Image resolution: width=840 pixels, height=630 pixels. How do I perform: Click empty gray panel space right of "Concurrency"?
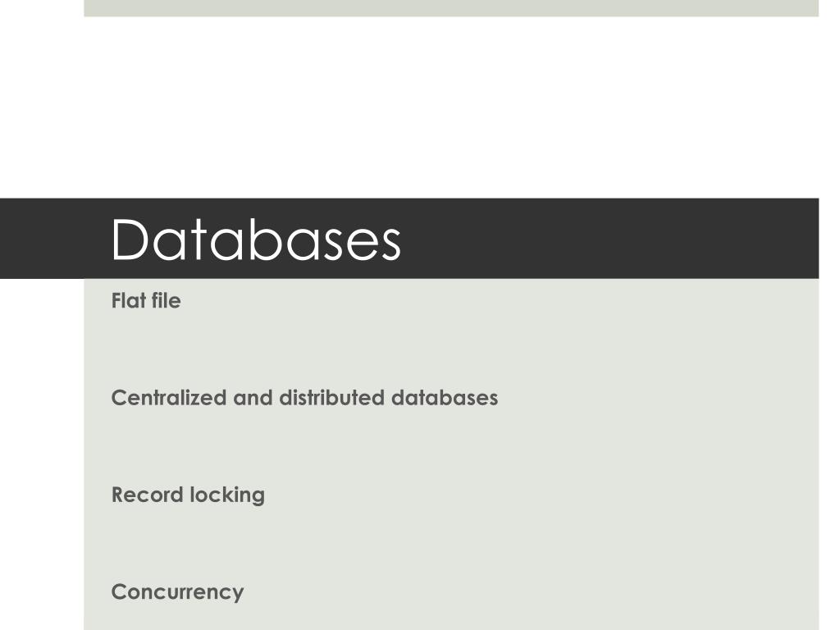coord(531,592)
